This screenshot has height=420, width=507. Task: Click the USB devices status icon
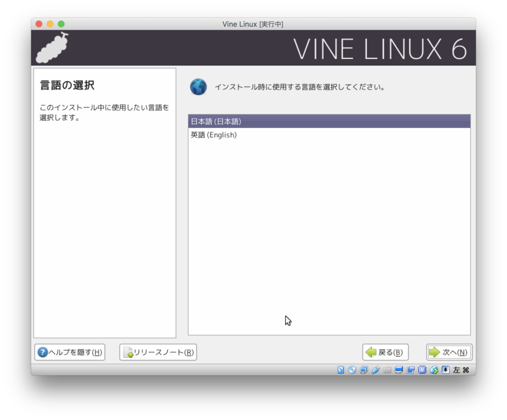point(375,370)
